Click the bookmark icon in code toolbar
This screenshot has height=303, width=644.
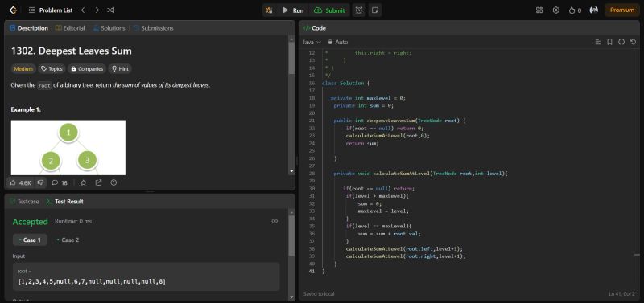click(x=610, y=42)
